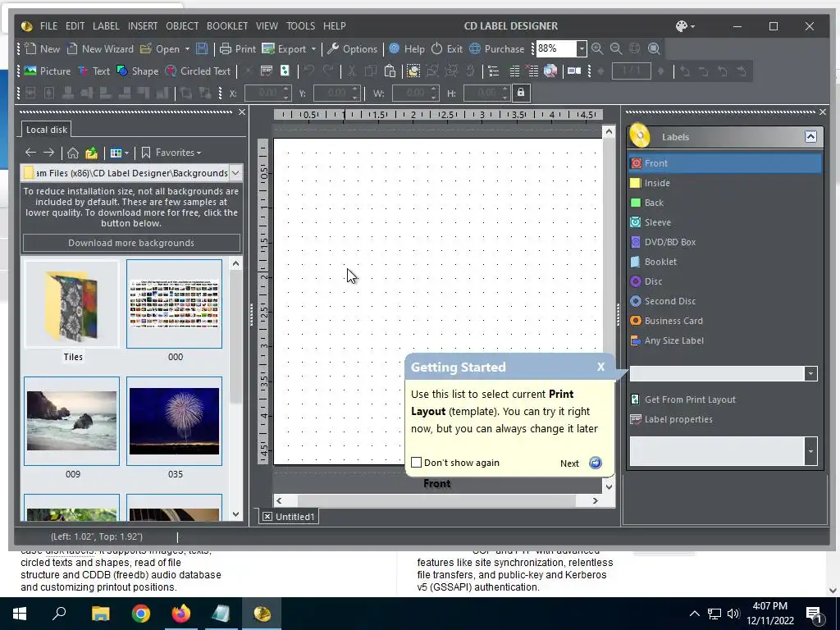Open Google Chrome from the taskbar

tap(141, 614)
